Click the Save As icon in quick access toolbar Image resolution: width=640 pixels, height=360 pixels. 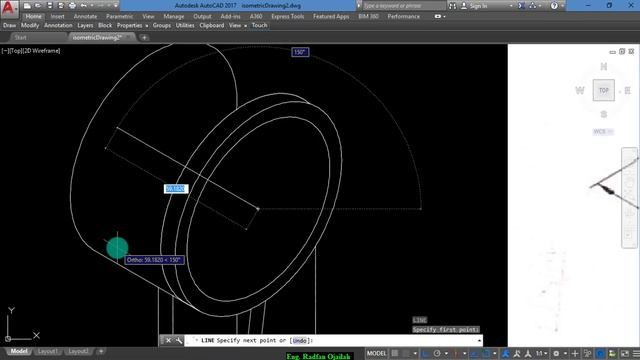coord(61,6)
